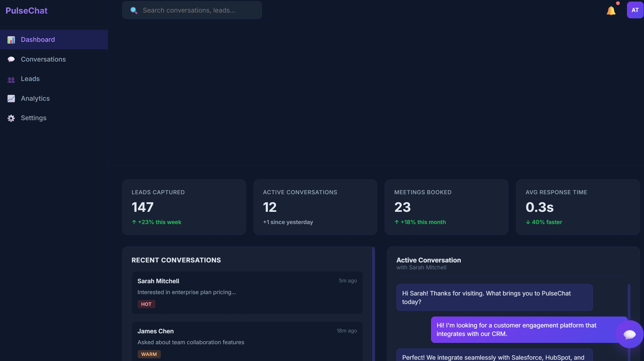Open the floating chat bubble button
The width and height of the screenshot is (644, 361).
pos(629,334)
